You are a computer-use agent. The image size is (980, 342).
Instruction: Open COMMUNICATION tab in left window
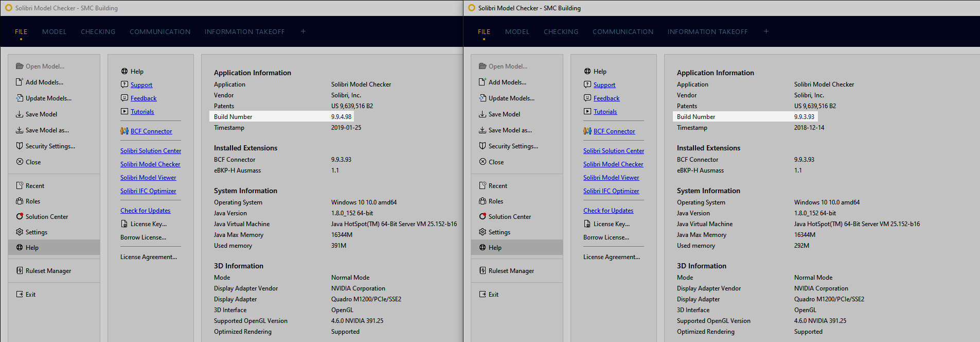coord(160,32)
